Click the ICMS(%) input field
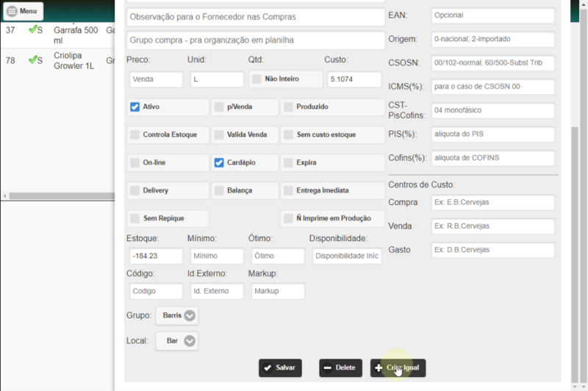This screenshot has height=391, width=588. tap(492, 87)
